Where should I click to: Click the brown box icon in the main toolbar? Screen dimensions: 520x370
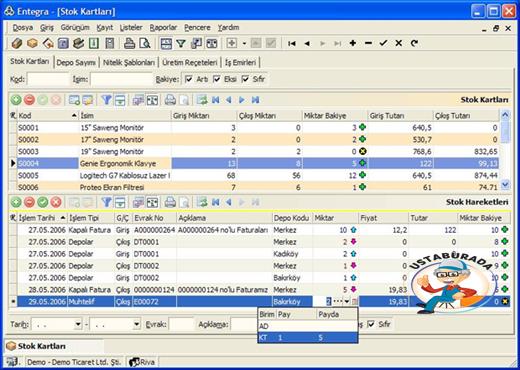[17, 43]
